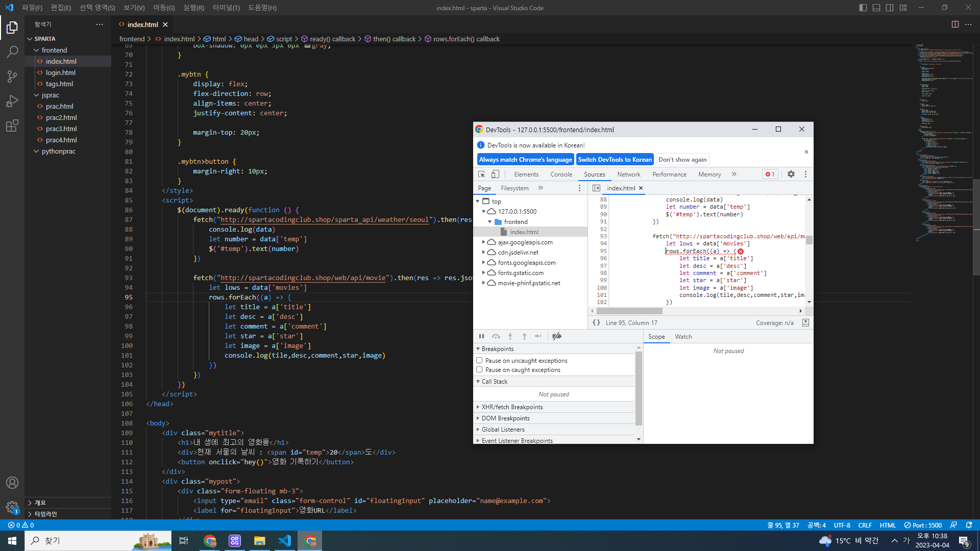Screen dimensions: 980x551
Task: Open DevTools settings gear
Action: coord(791,174)
